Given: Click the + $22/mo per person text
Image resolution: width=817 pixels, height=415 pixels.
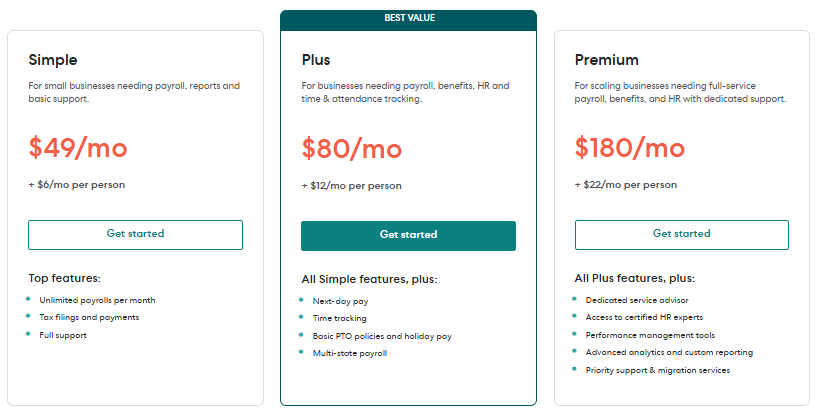Looking at the screenshot, I should coord(626,185).
